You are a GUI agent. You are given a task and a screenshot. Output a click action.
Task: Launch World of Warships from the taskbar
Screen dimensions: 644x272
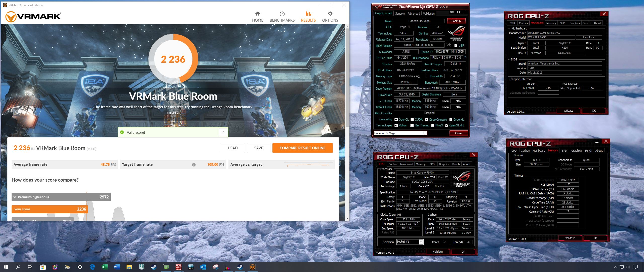coord(141,267)
